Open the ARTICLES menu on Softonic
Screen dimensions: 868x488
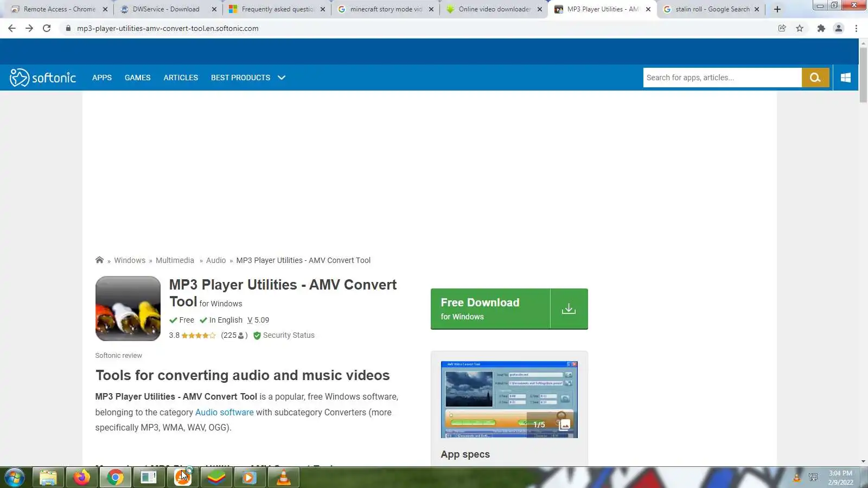[181, 78]
